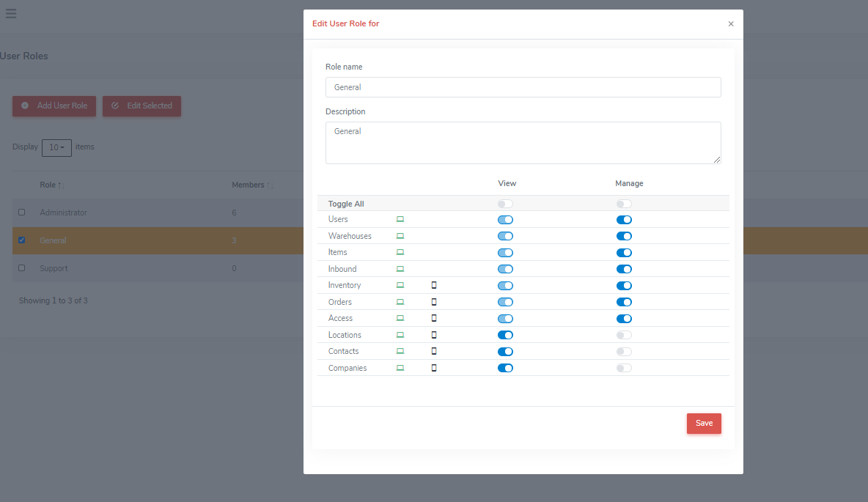
Task: Enable the Toggle All View switch
Action: coord(504,203)
